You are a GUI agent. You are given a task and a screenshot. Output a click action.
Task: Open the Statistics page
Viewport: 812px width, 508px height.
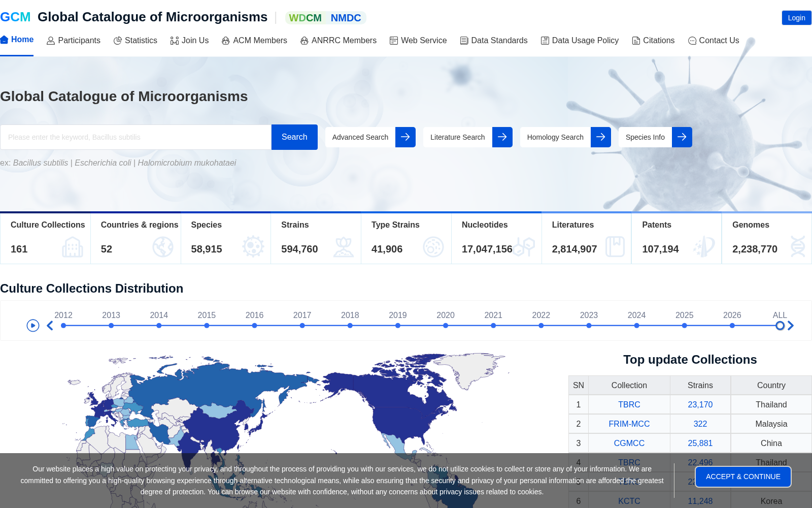pyautogui.click(x=136, y=41)
